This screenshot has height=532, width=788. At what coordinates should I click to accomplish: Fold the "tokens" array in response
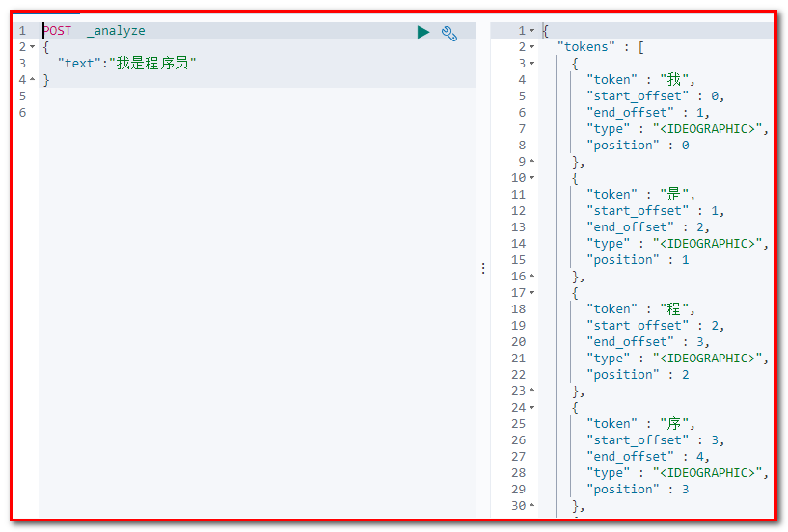tap(531, 47)
